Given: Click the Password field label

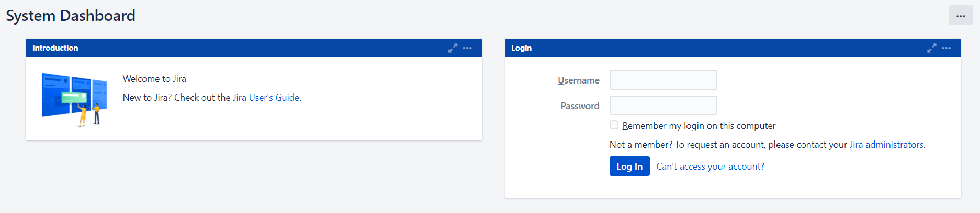Looking at the screenshot, I should (x=580, y=106).
